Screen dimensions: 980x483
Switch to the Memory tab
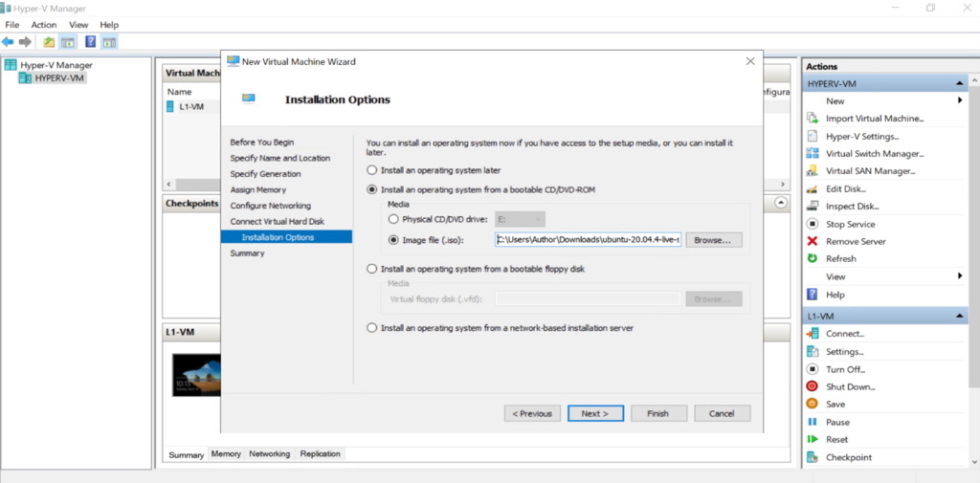click(x=226, y=453)
